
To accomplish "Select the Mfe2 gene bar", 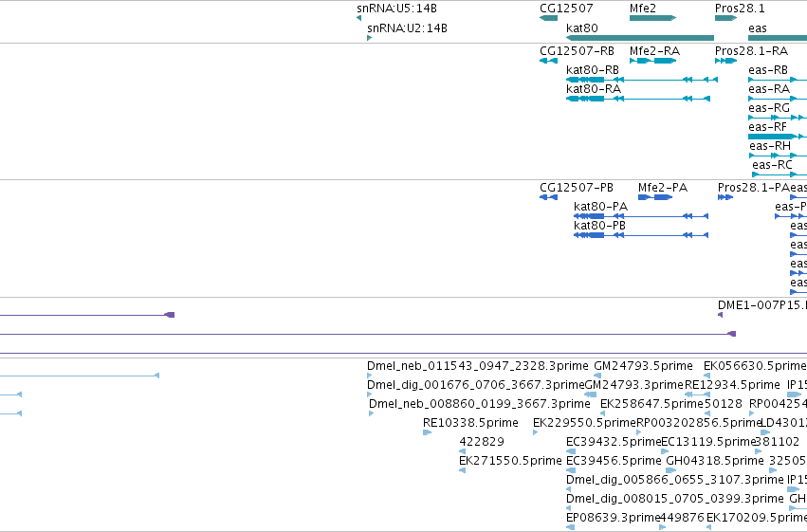I will [652, 19].
